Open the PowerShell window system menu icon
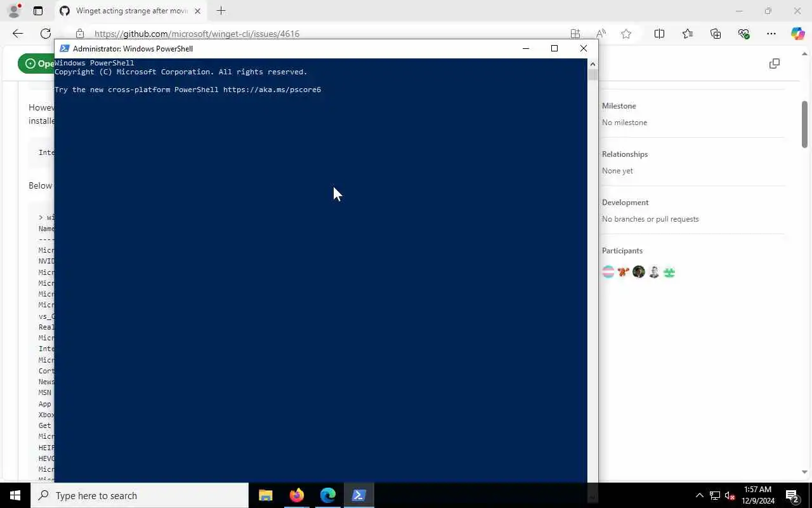Image resolution: width=812 pixels, height=508 pixels. 65,48
